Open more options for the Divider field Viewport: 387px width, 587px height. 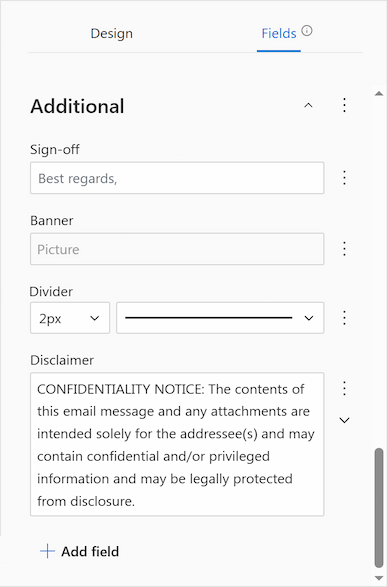pyautogui.click(x=344, y=318)
